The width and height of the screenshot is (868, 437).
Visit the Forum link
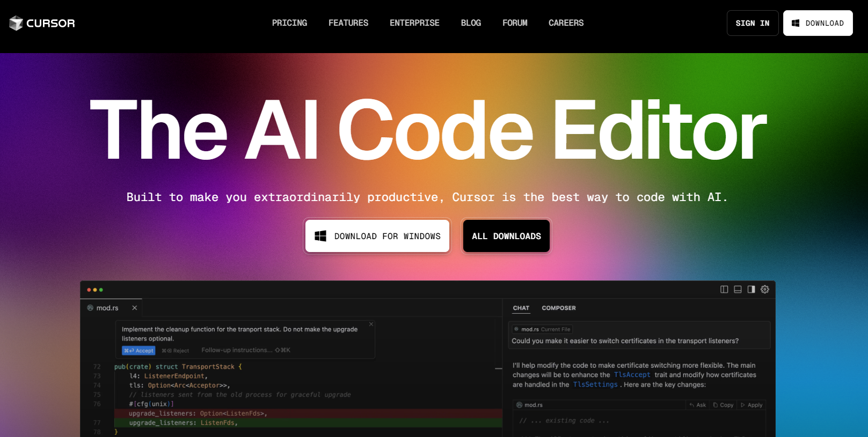515,23
